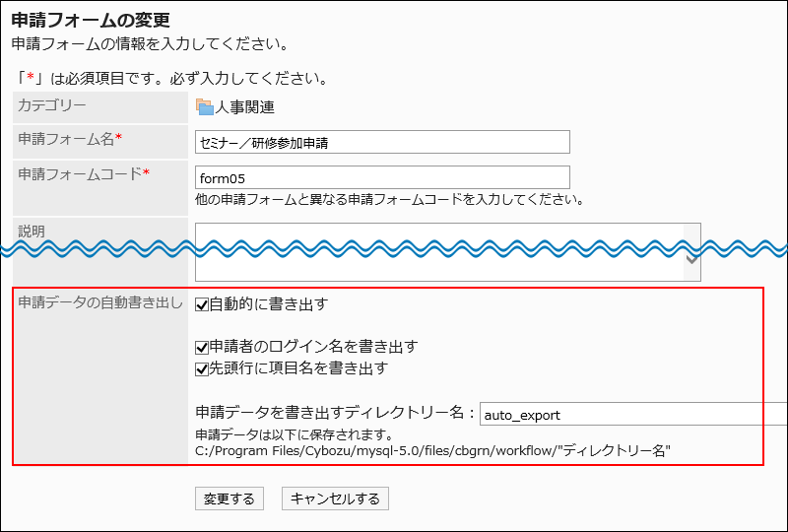Image resolution: width=788 pixels, height=532 pixels.
Task: Click 申請データを書き出すディレクトリー名 label
Action: click(335, 413)
